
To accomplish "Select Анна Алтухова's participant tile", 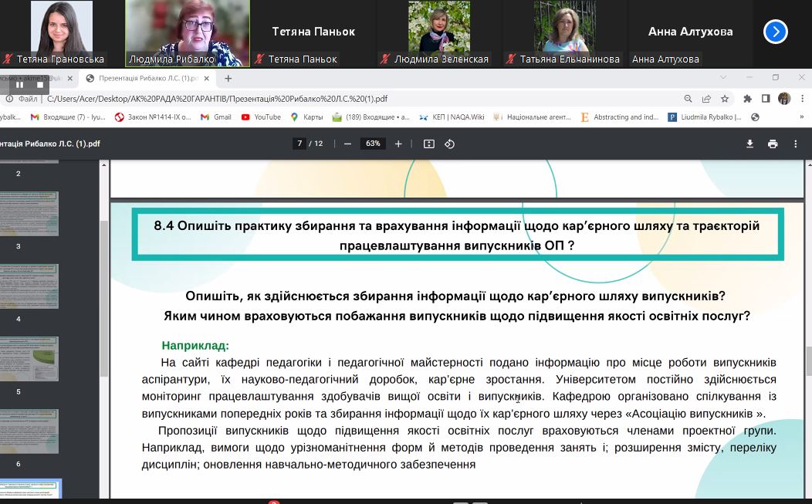I will coord(690,34).
